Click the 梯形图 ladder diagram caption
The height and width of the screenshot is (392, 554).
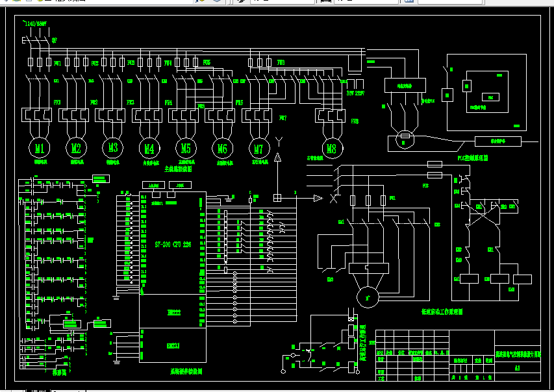(59, 373)
